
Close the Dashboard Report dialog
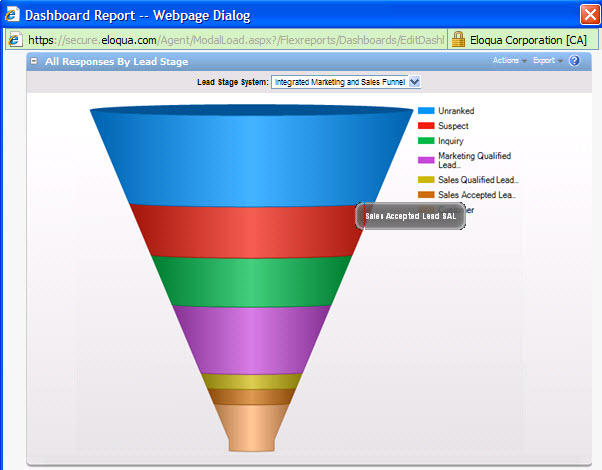(590, 15)
